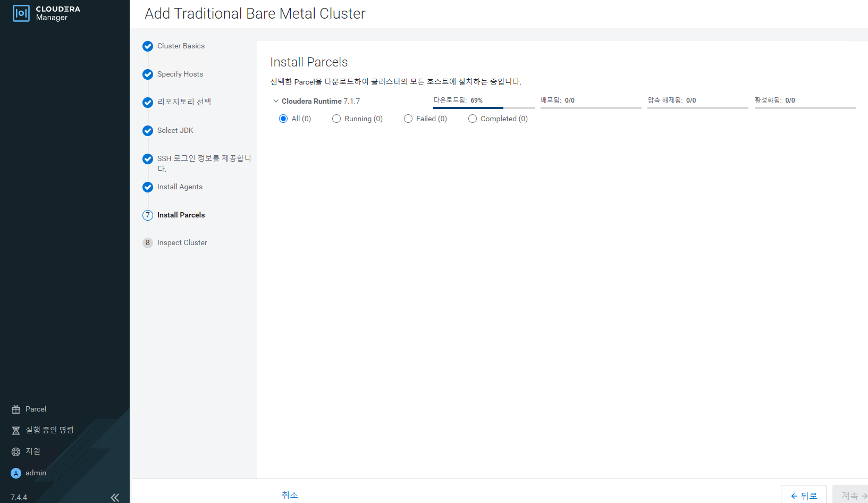This screenshot has width=868, height=503.
Task: Click the 배포됨 0/0 progress bar
Action: tap(591, 108)
